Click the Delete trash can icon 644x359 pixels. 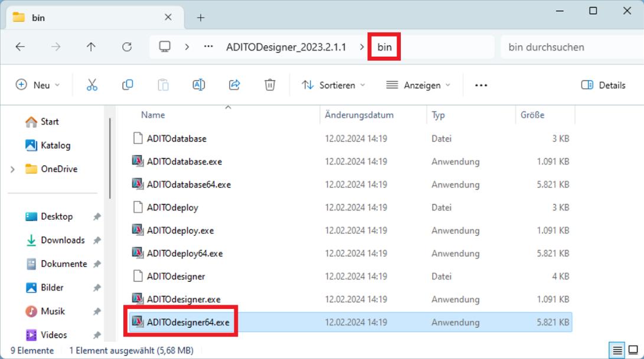(270, 85)
